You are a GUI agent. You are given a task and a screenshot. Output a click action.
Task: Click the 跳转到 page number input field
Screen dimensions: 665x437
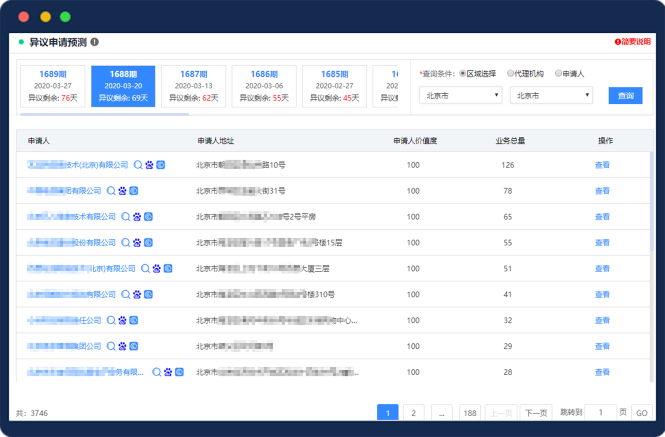(601, 412)
